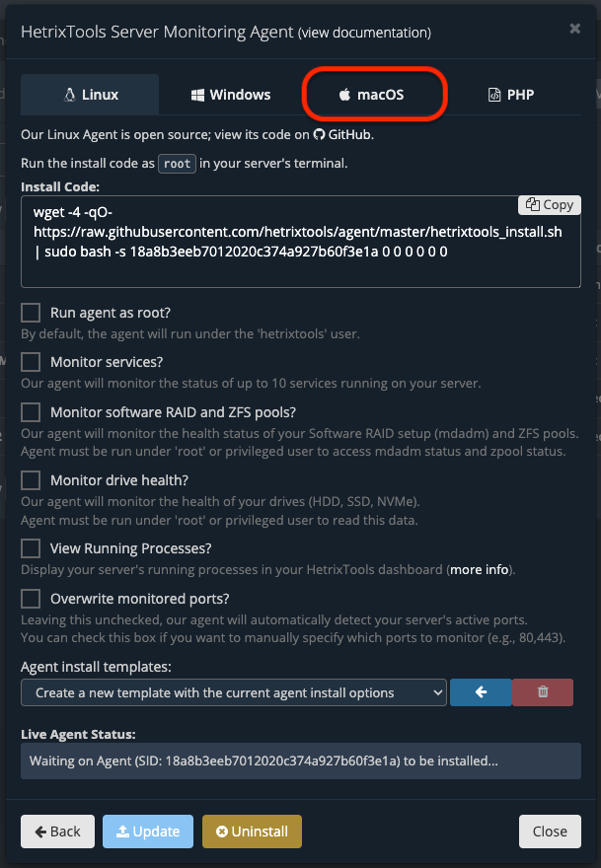Enable Monitor drive health option
601x868 pixels.
(x=32, y=480)
